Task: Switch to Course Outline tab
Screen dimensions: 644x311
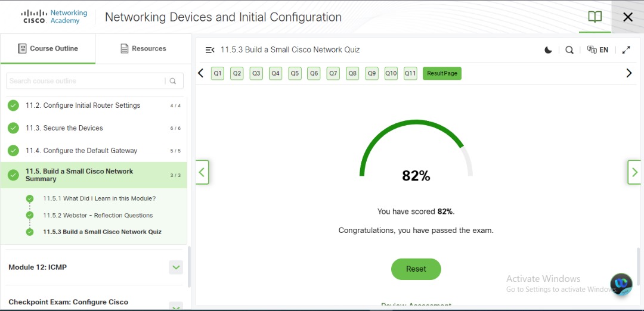Action: click(x=48, y=48)
